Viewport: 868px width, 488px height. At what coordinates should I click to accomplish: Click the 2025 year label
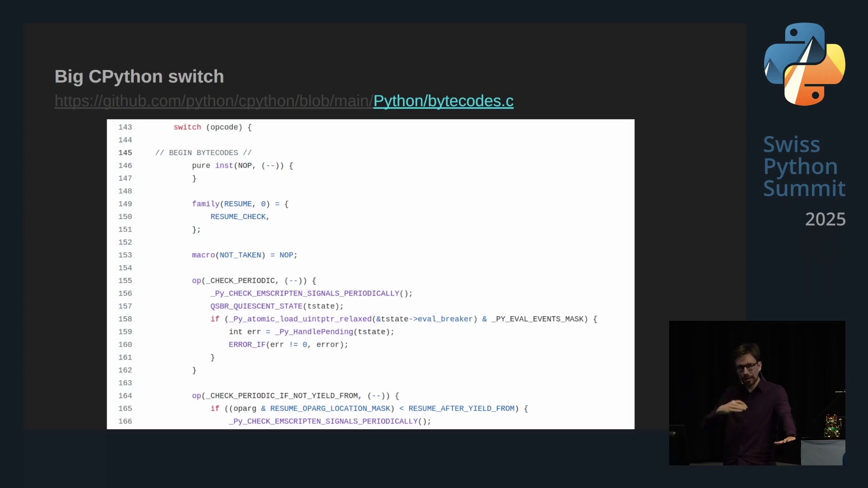825,220
